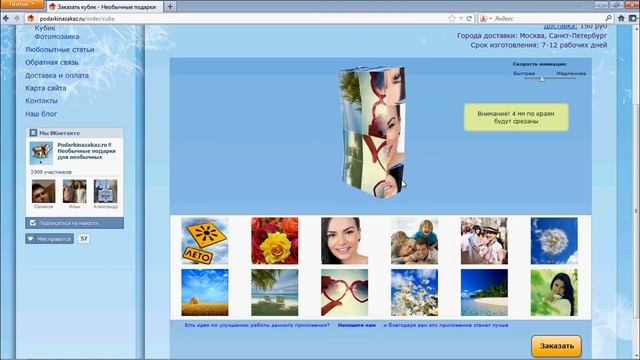Viewport: 640px width, 360px height.
Task: Go to browser home page icon
Action: click(x=621, y=18)
